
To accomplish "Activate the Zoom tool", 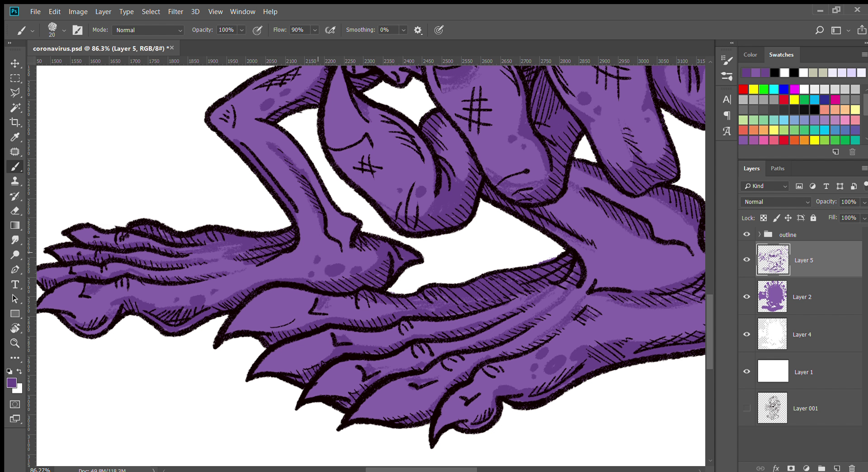I will click(x=15, y=343).
